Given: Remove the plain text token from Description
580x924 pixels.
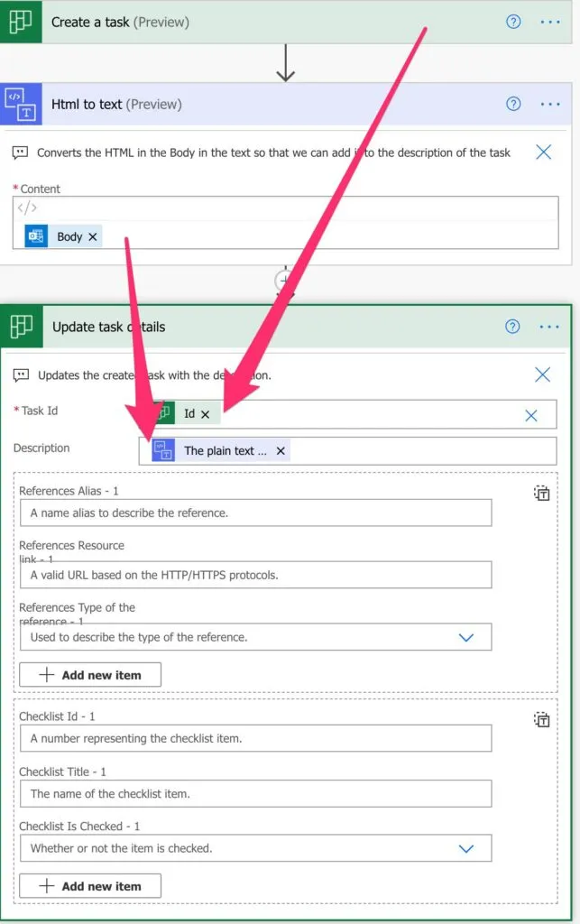Looking at the screenshot, I should (x=281, y=451).
